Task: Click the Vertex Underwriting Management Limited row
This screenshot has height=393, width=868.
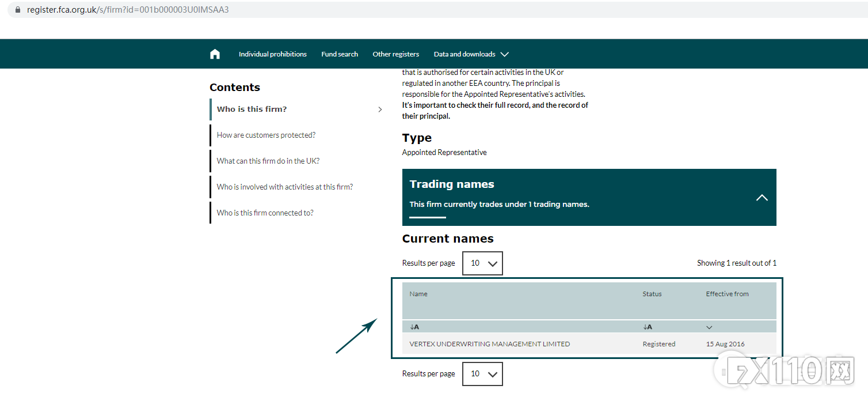Action: pyautogui.click(x=490, y=344)
